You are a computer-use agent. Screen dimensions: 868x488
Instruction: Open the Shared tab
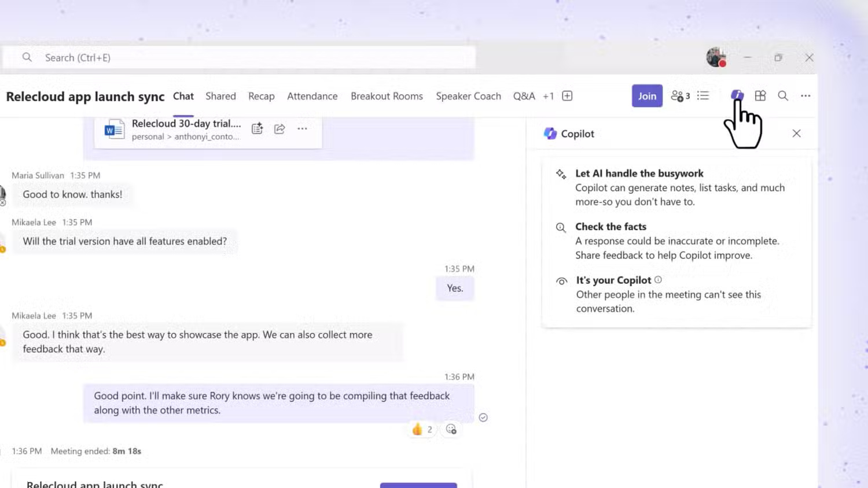[220, 96]
